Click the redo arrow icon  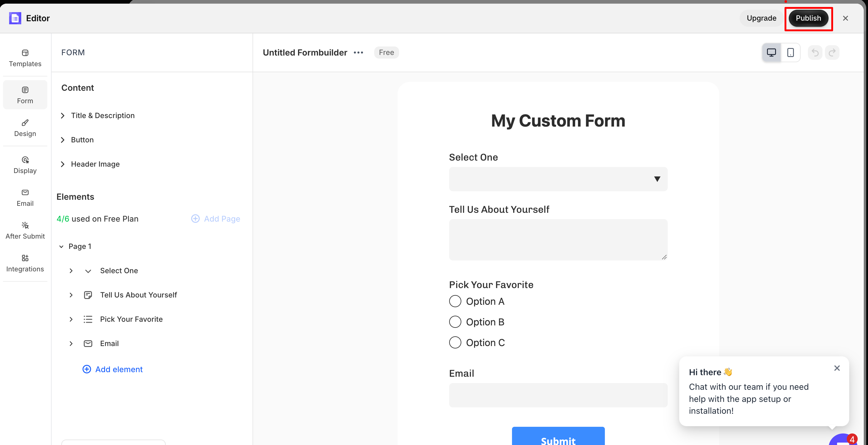coord(832,53)
